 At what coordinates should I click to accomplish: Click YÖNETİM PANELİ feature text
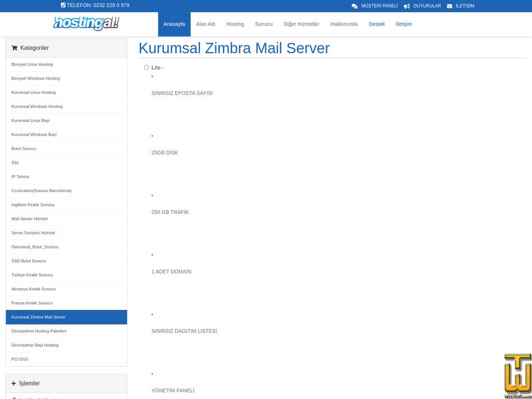coord(173,391)
